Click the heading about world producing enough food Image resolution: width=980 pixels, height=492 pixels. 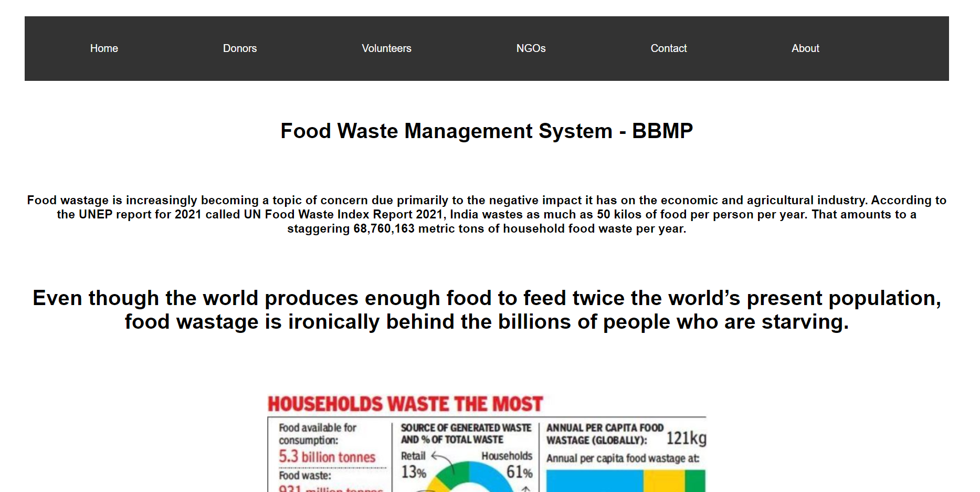[x=487, y=310]
